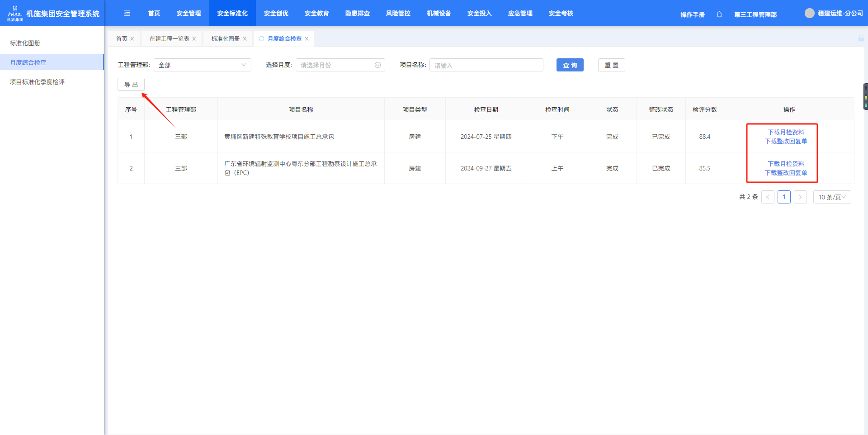
Task: Click the user avatar icon
Action: (809, 14)
